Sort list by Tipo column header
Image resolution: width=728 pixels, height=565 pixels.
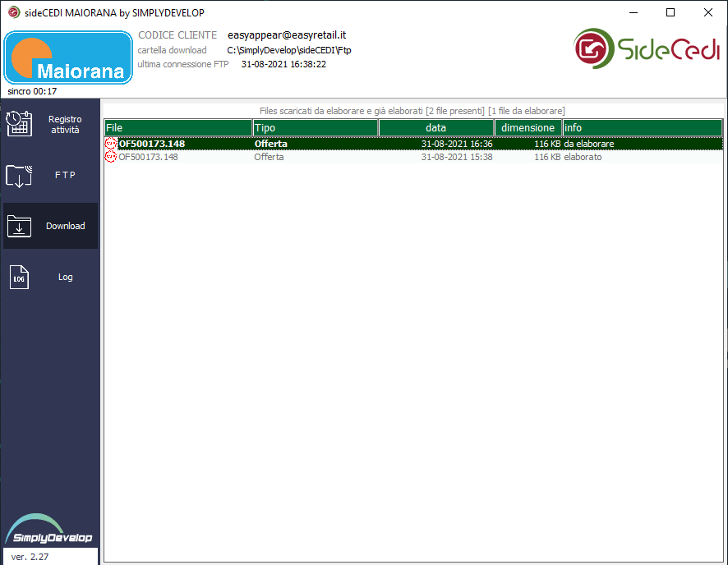point(315,128)
